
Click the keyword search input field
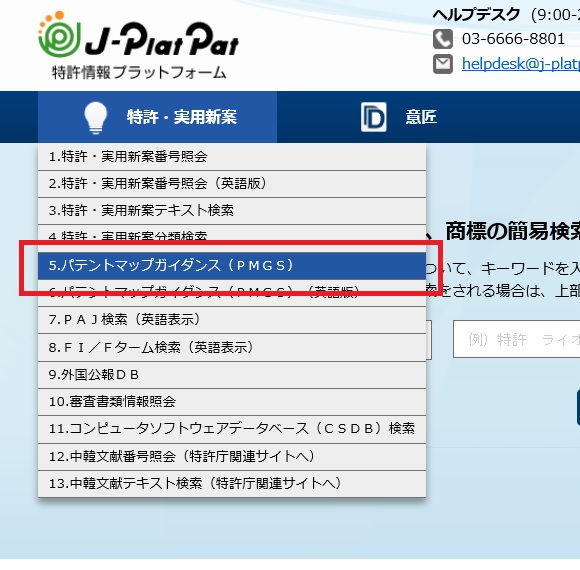tap(516, 339)
